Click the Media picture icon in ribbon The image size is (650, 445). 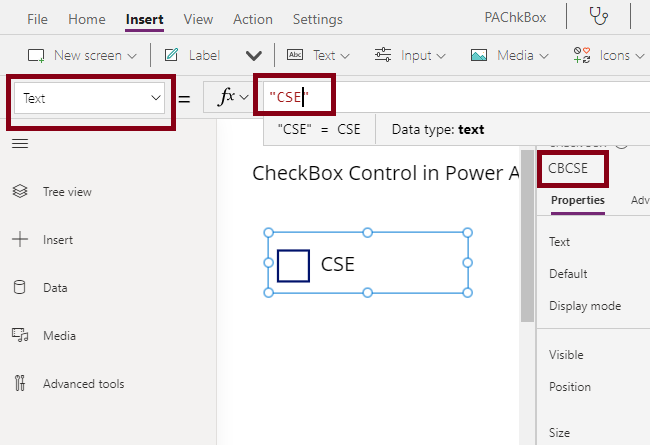tap(479, 55)
